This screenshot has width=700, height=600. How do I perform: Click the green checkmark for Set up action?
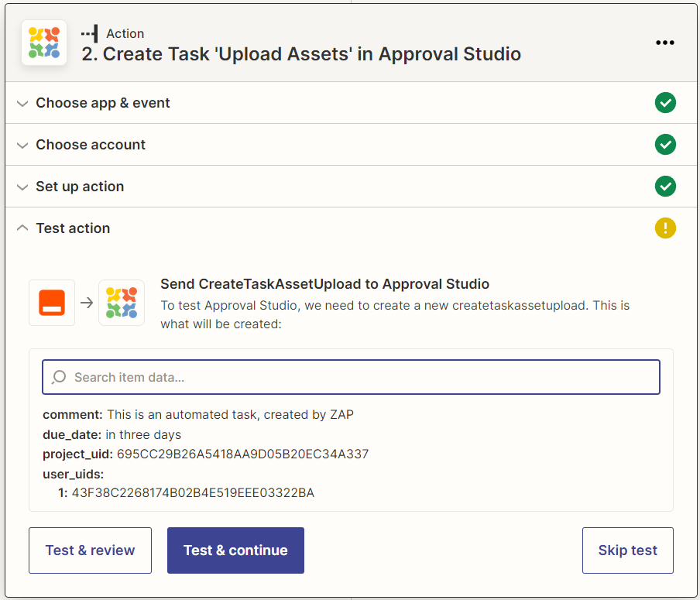click(x=665, y=187)
